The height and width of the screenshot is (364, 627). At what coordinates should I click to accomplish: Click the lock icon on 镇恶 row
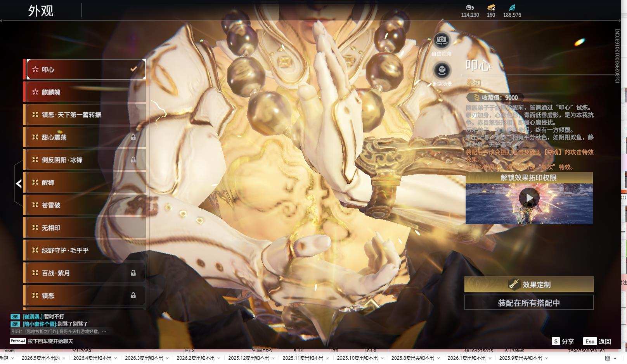(133, 295)
